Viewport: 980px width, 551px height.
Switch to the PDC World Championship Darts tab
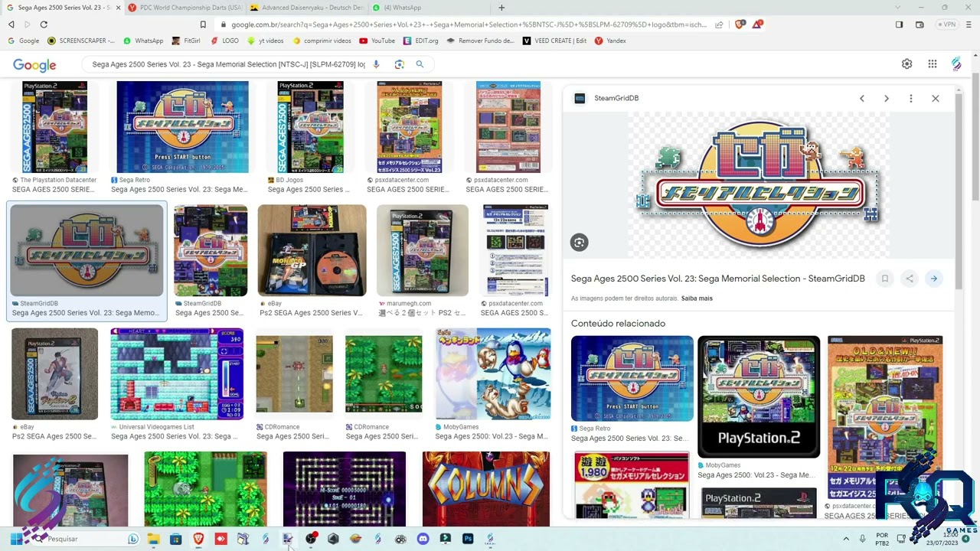pos(184,8)
